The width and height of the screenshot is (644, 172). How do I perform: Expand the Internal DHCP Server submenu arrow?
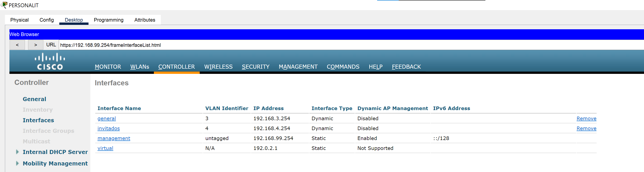point(17,152)
